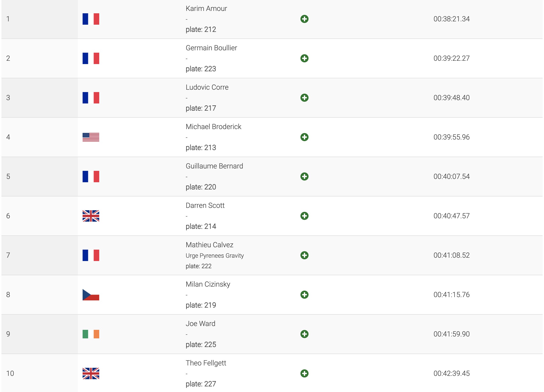
Task: Open Darren Scott's plus icon
Action: click(x=304, y=216)
